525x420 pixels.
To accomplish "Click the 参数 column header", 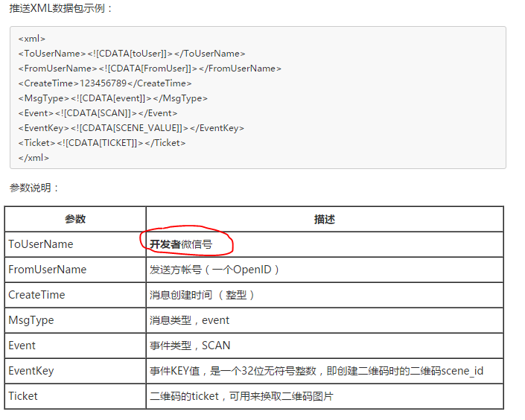I will click(x=75, y=219).
